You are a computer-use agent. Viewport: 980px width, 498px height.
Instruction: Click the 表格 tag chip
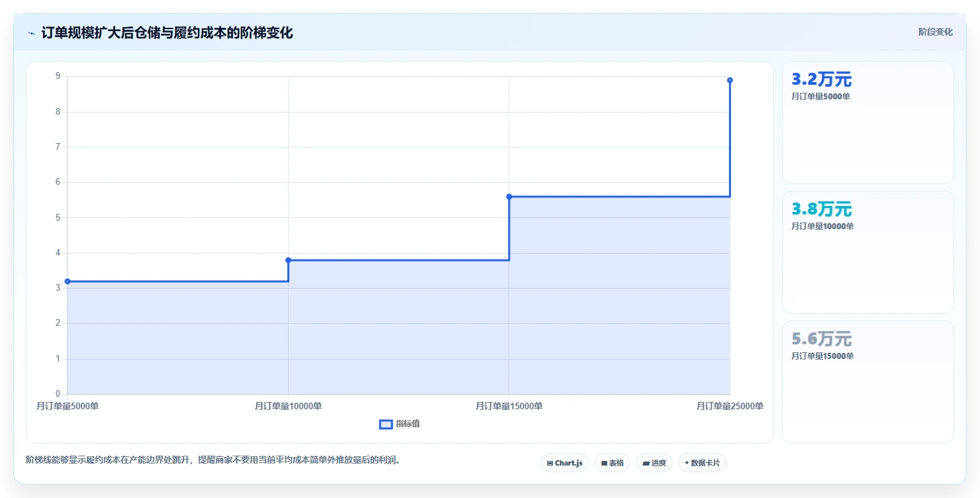click(612, 463)
